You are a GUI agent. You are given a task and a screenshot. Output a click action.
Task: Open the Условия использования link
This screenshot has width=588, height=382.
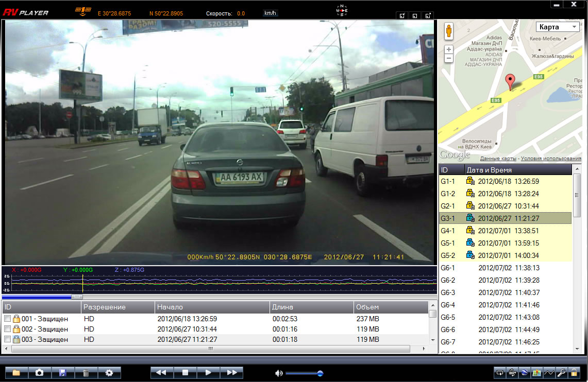click(550, 158)
